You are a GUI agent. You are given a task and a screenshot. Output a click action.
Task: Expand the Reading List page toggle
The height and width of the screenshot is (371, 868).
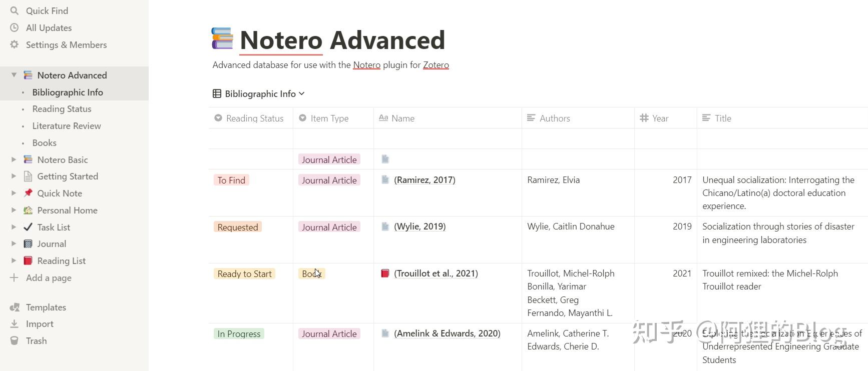pyautogui.click(x=14, y=260)
